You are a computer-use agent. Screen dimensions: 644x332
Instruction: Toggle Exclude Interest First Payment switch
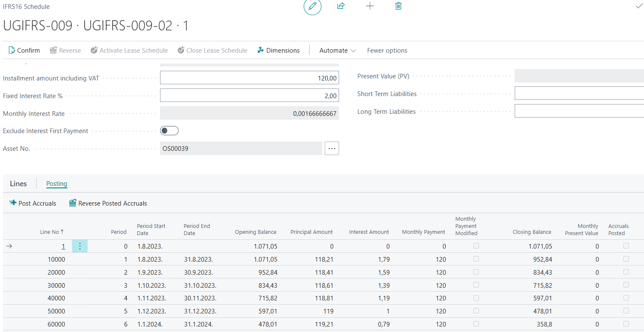coord(169,131)
